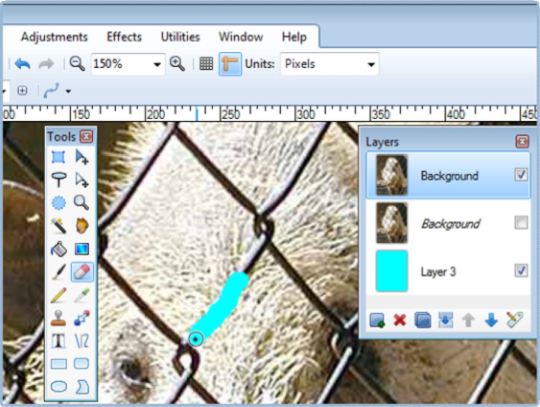The height and width of the screenshot is (407, 540).
Task: Toggle the rulers button
Action: [230, 64]
